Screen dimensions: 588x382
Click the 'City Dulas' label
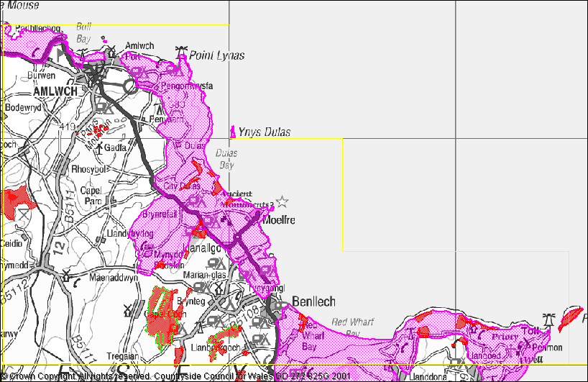pos(182,186)
